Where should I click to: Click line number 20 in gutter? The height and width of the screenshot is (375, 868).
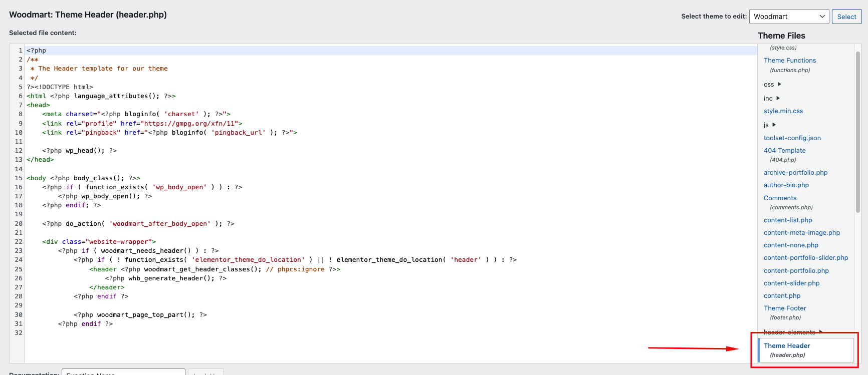click(x=18, y=224)
